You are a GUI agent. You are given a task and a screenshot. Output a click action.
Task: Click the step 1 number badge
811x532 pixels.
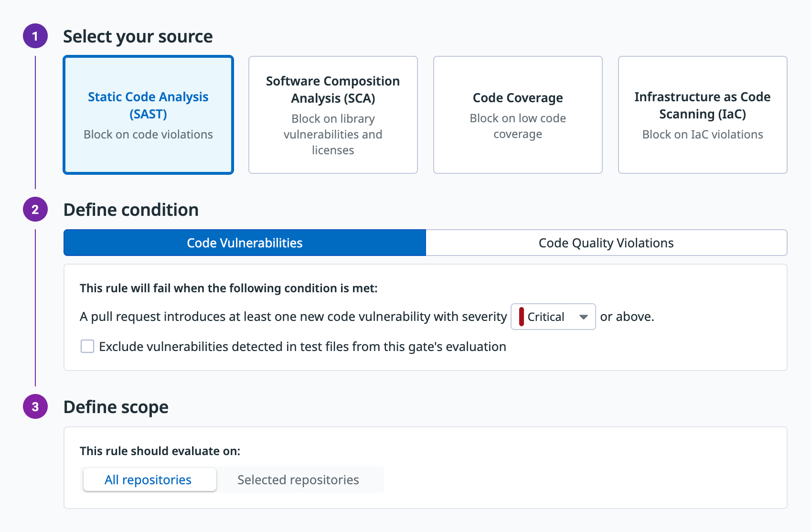[35, 36]
